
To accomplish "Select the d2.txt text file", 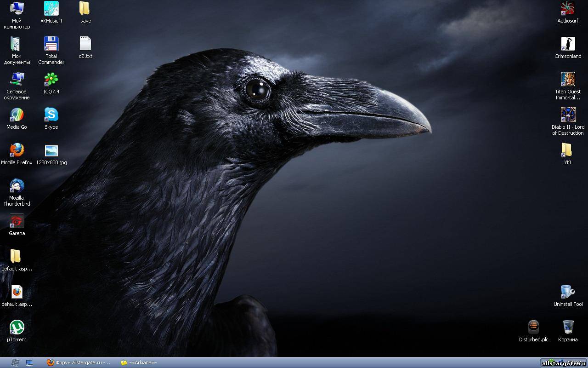I will pos(85,44).
